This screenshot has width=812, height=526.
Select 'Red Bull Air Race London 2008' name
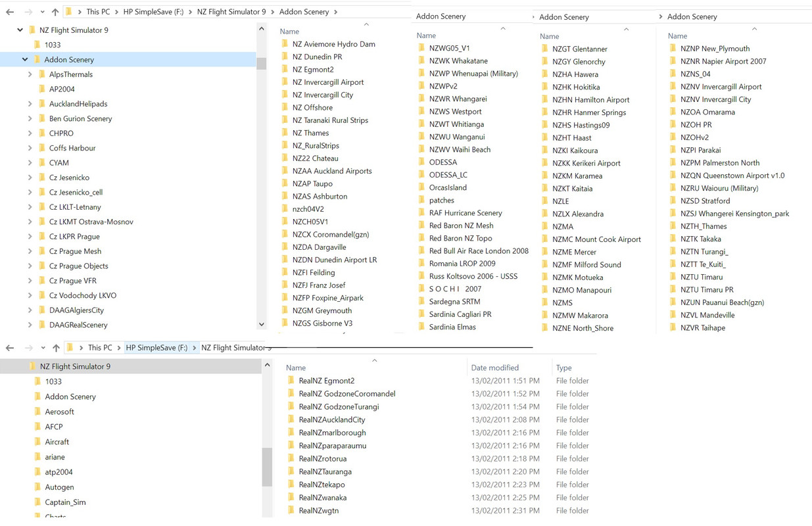[x=479, y=251]
